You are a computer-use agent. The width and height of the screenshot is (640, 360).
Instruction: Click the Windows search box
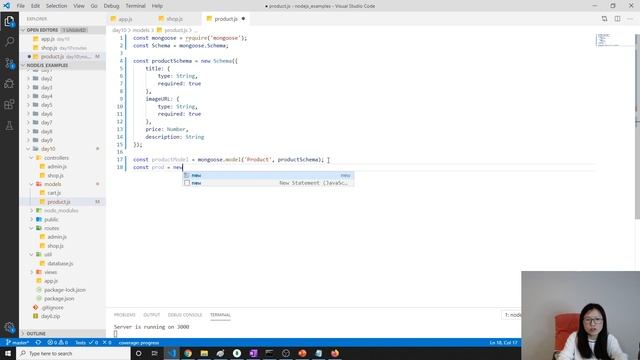[73, 353]
